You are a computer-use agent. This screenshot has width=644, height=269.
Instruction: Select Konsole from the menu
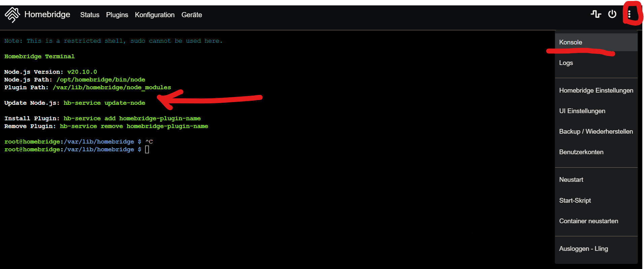(571, 42)
